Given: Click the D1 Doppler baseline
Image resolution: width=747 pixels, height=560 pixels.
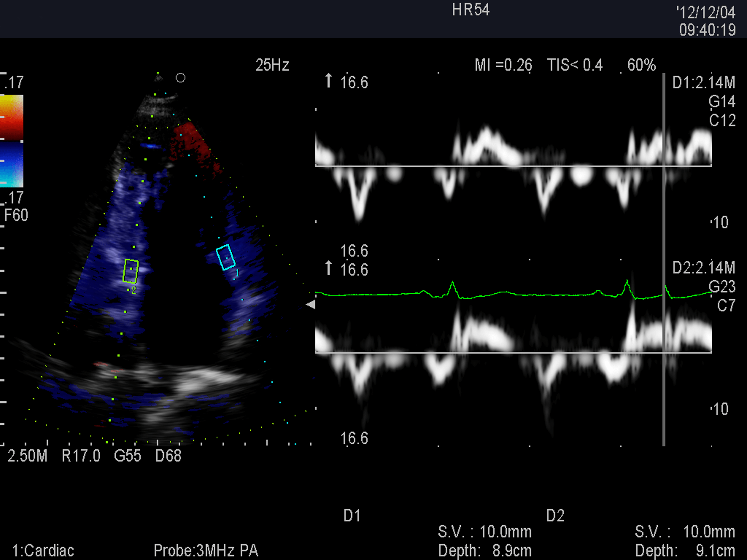Looking at the screenshot, I should 513,166.
